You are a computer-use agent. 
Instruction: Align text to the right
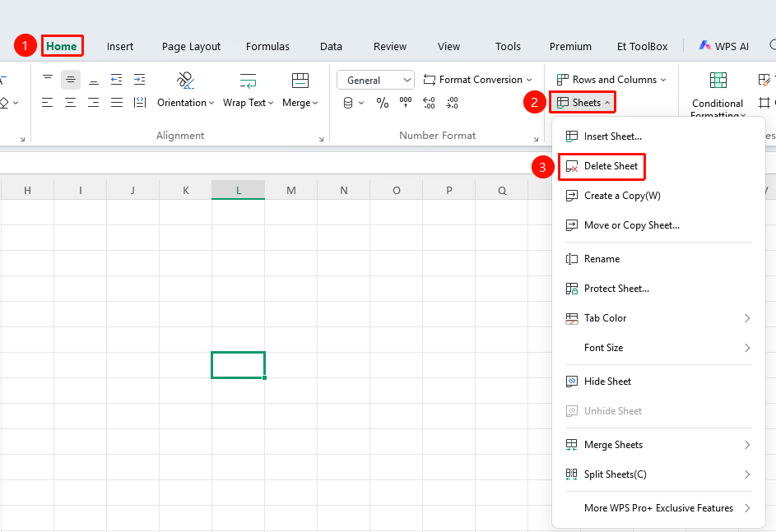[94, 102]
